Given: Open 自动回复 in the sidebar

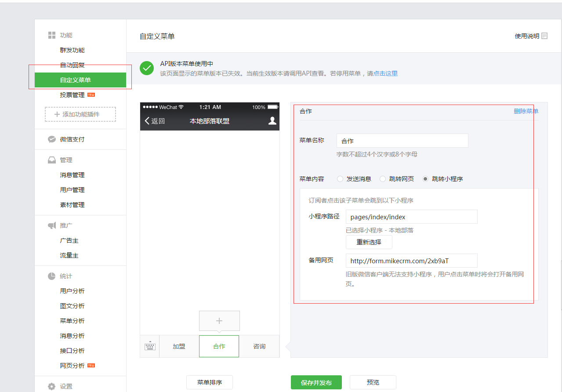Looking at the screenshot, I should (x=73, y=65).
